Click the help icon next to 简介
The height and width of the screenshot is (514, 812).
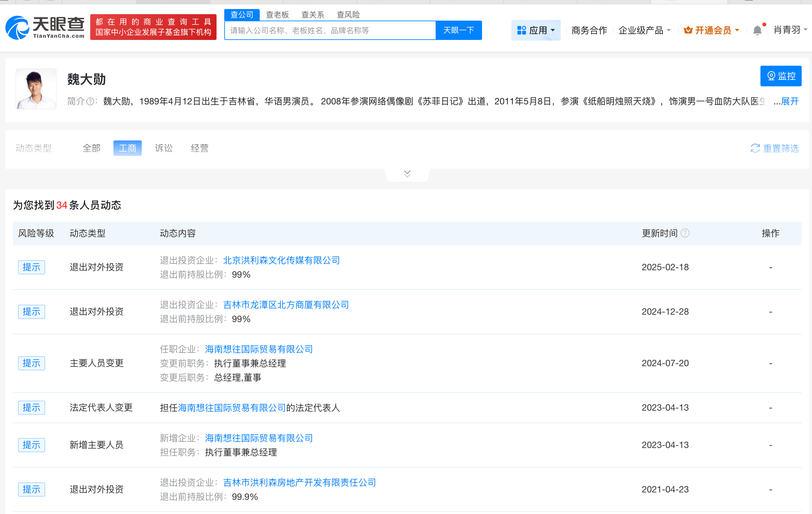point(90,101)
